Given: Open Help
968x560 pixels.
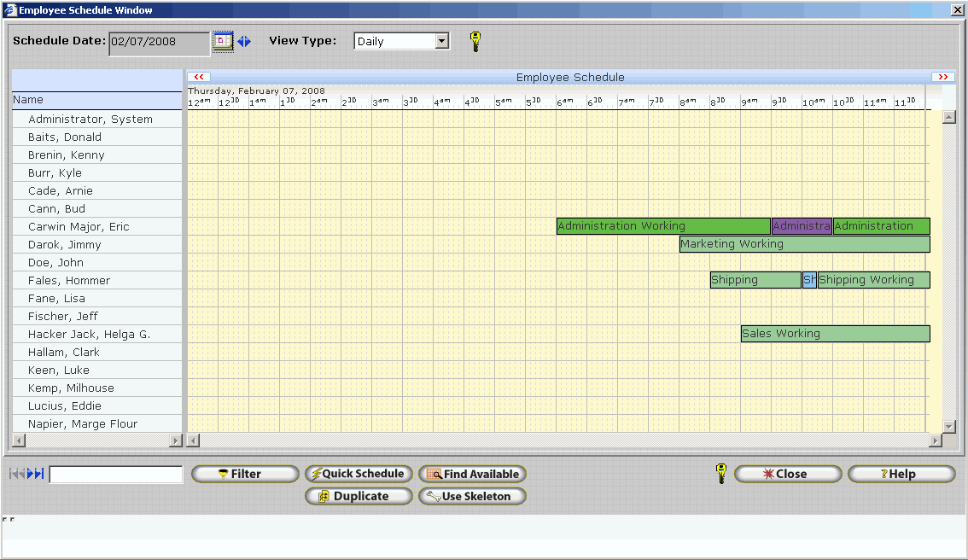Looking at the screenshot, I should [x=901, y=474].
